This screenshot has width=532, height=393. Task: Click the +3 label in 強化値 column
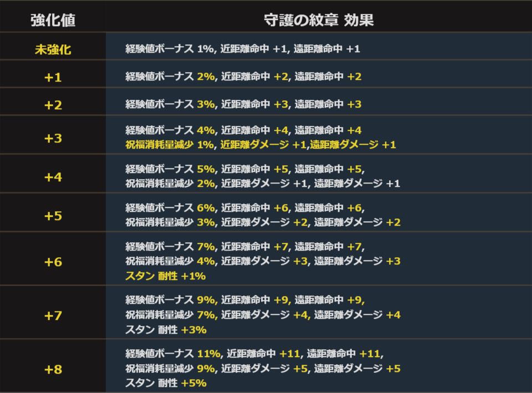coord(53,138)
